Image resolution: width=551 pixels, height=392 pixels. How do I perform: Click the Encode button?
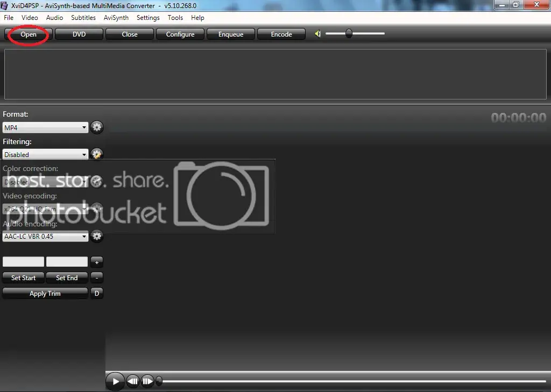[281, 34]
